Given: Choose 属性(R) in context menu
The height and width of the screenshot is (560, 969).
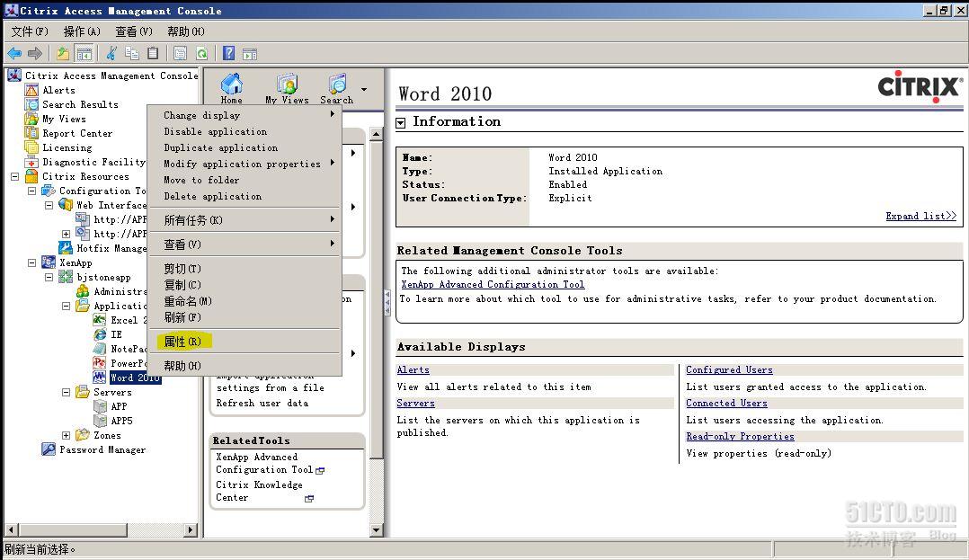Looking at the screenshot, I should click(244, 342).
